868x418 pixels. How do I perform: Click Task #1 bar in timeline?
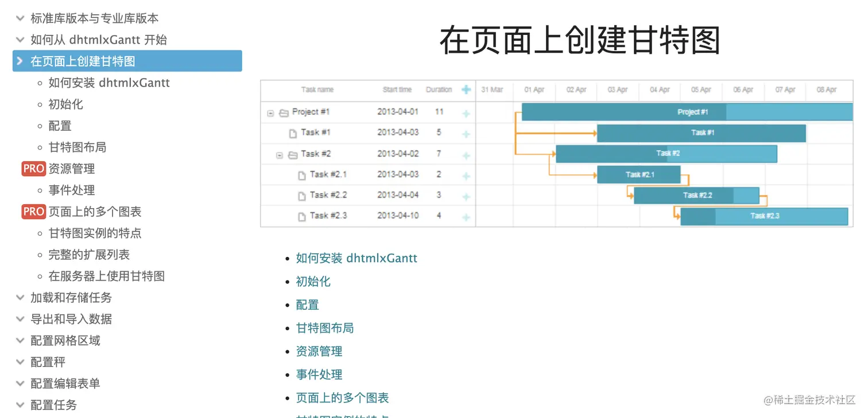click(702, 133)
